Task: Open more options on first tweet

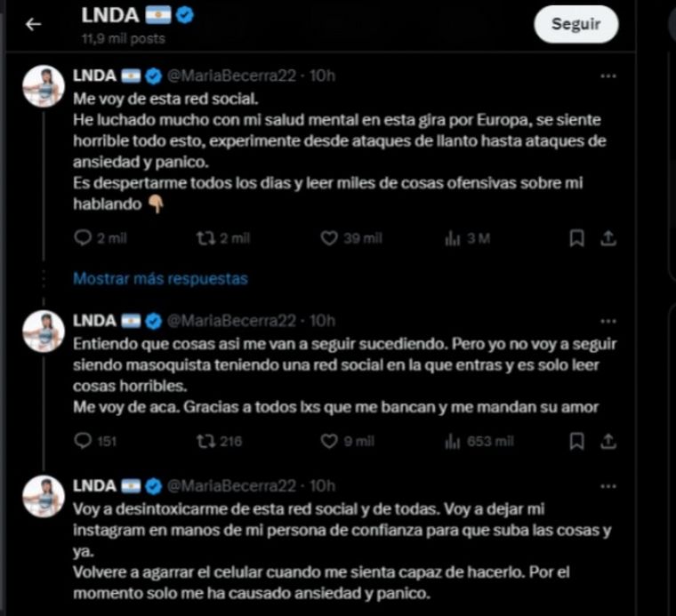Action: pyautogui.click(x=608, y=76)
